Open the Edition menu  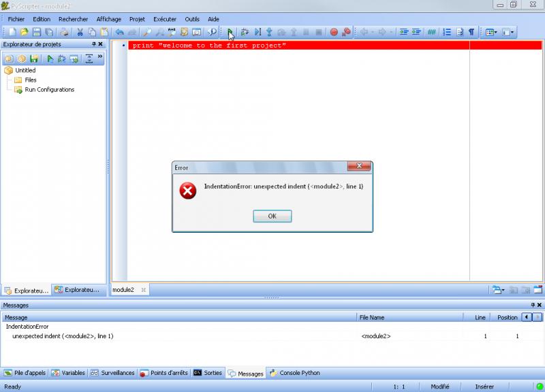(42, 19)
